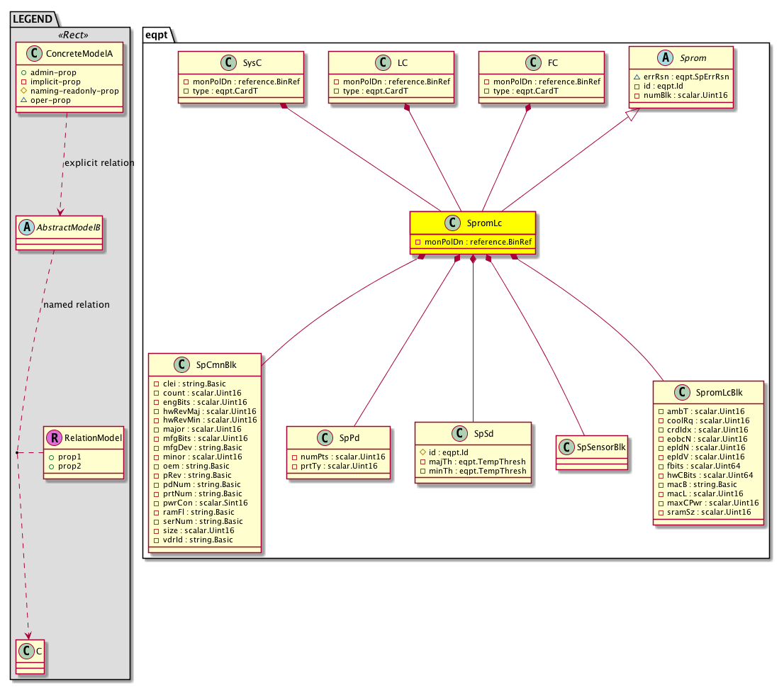Click the "named relation" label
This screenshot has height=687, width=784.
tap(77, 305)
